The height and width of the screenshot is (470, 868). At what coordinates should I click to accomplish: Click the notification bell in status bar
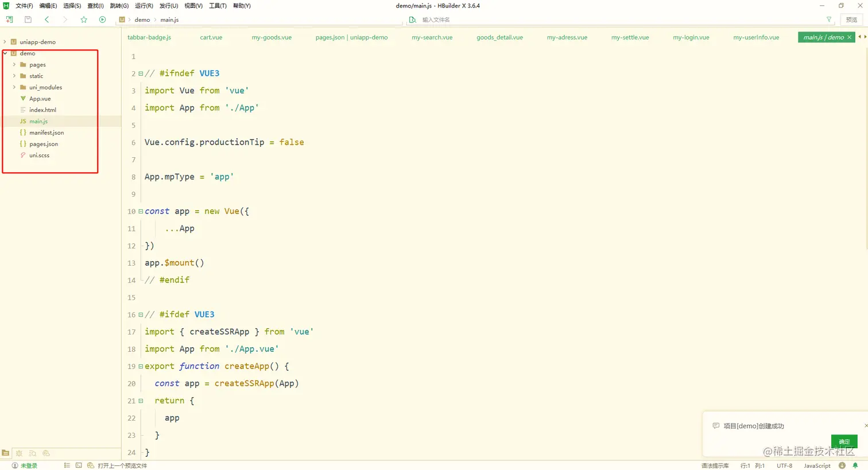[855, 465]
